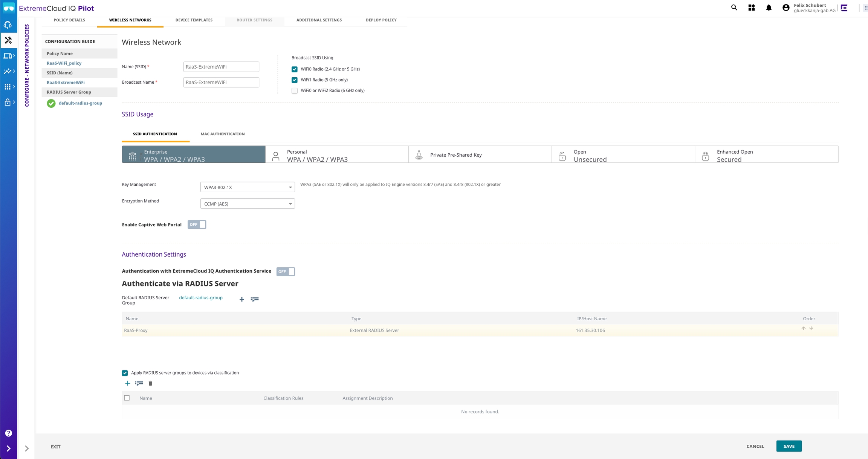Open the Key Management dropdown
The width and height of the screenshot is (868, 459).
click(x=247, y=187)
